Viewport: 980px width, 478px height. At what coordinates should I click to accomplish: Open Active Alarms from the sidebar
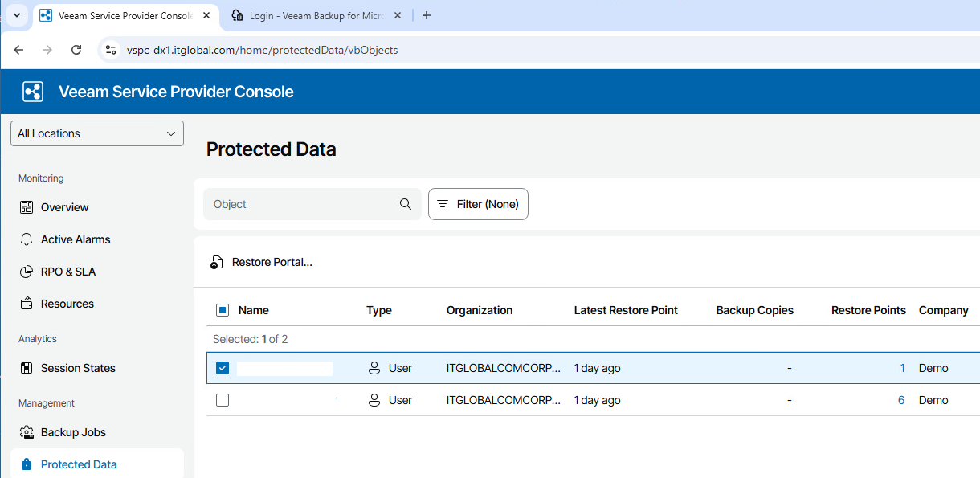(76, 239)
